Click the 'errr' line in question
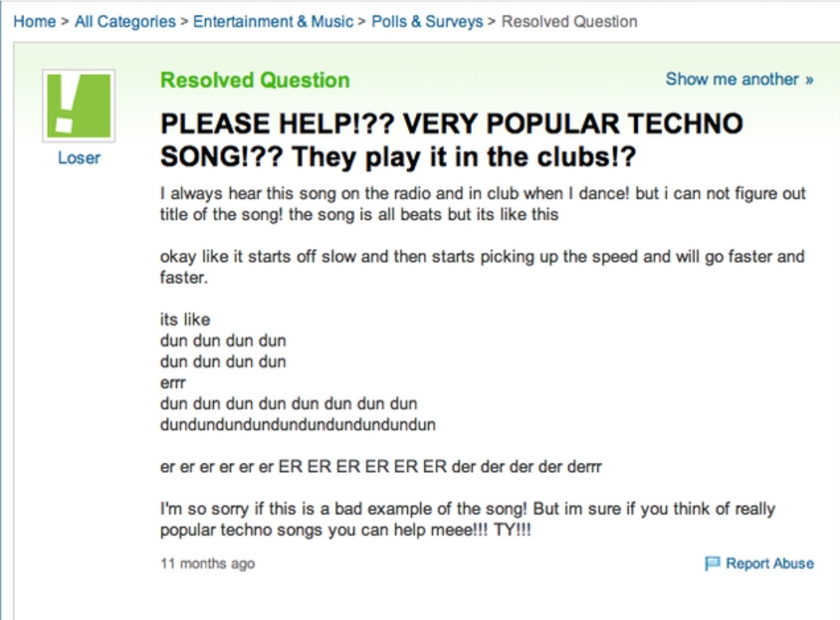Viewport: 840px width, 620px height. click(x=172, y=383)
